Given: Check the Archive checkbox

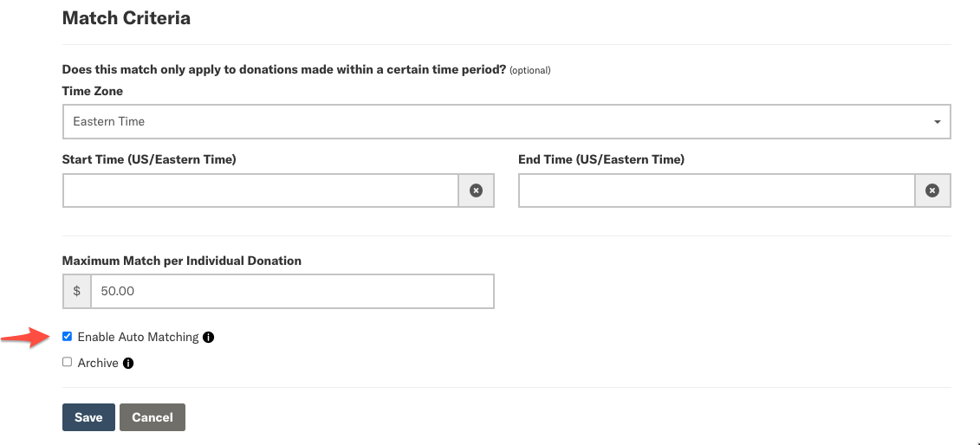Looking at the screenshot, I should point(67,362).
